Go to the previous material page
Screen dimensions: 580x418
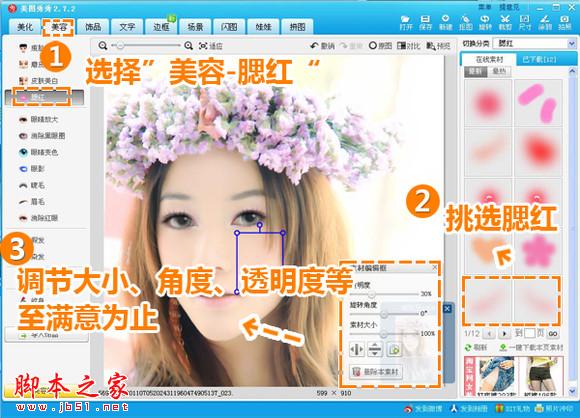489,334
